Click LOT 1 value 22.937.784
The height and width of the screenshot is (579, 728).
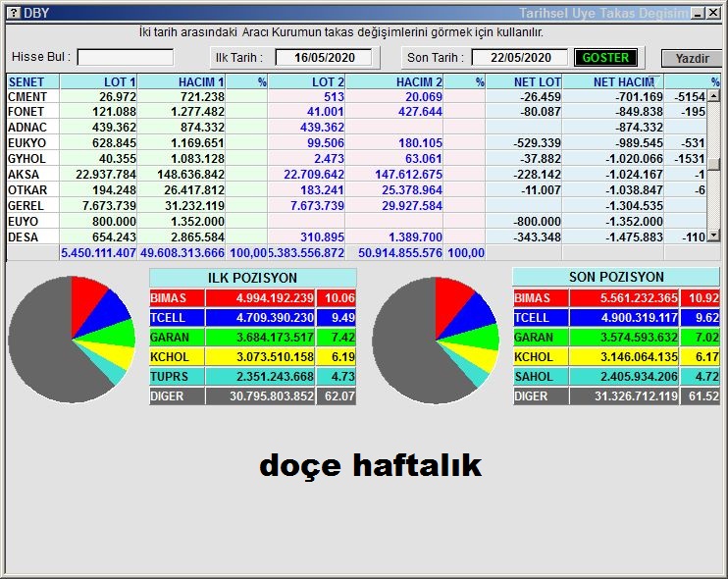click(x=106, y=175)
